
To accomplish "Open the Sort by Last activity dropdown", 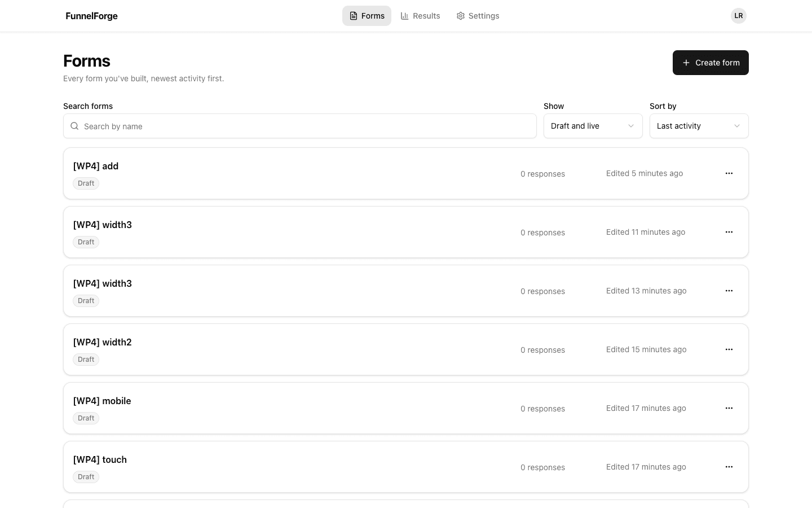I will coord(699,126).
